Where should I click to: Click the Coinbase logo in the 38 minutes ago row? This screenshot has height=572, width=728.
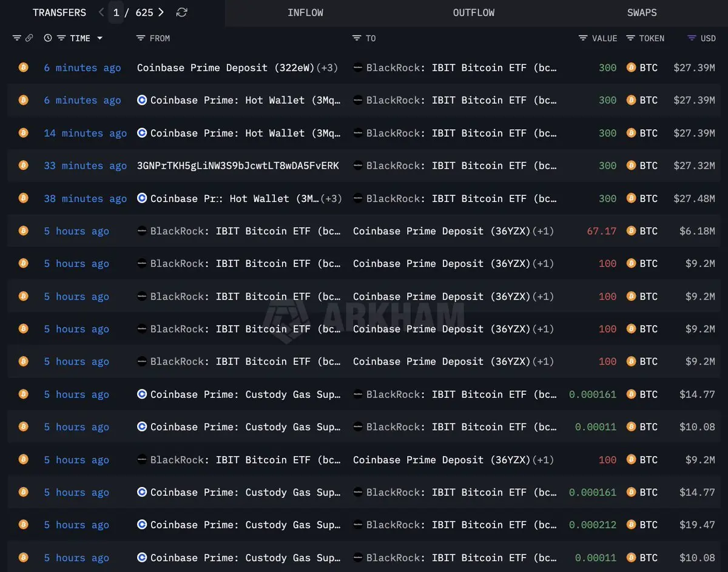coord(142,198)
